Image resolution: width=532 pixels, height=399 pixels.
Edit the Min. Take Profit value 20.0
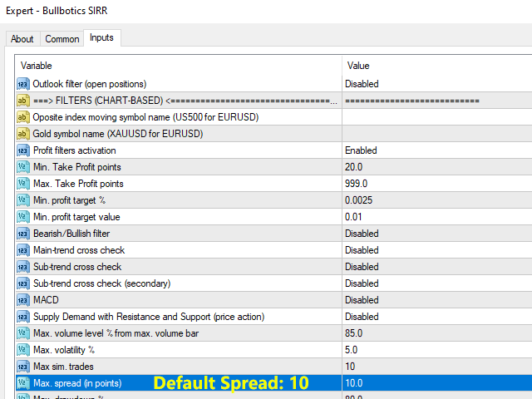coord(437,167)
